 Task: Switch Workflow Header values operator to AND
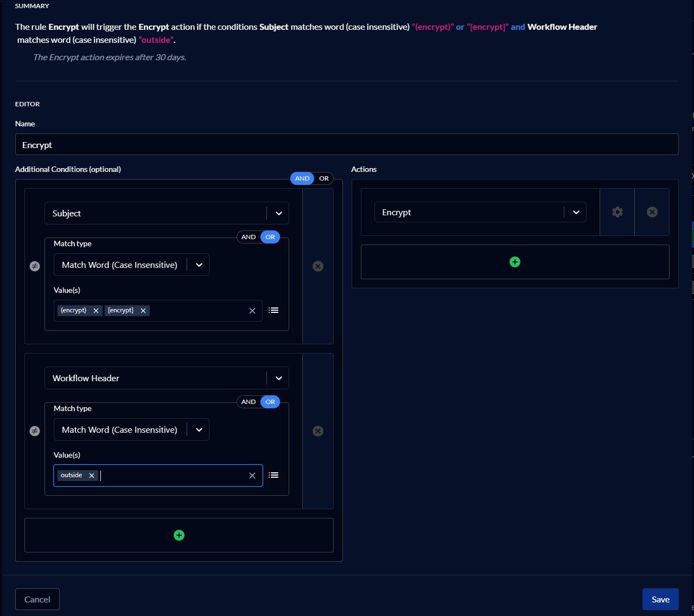tap(249, 402)
